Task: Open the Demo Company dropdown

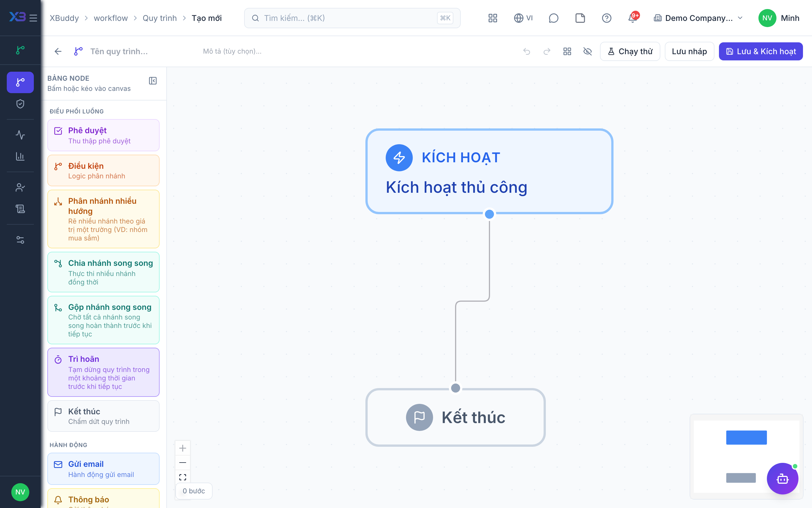Action: tap(698, 18)
